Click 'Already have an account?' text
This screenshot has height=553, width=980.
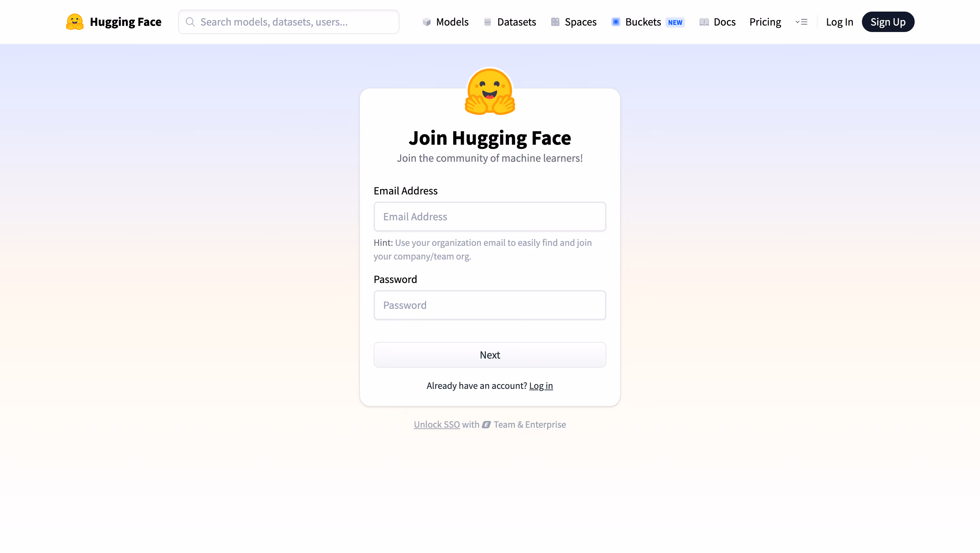477,385
